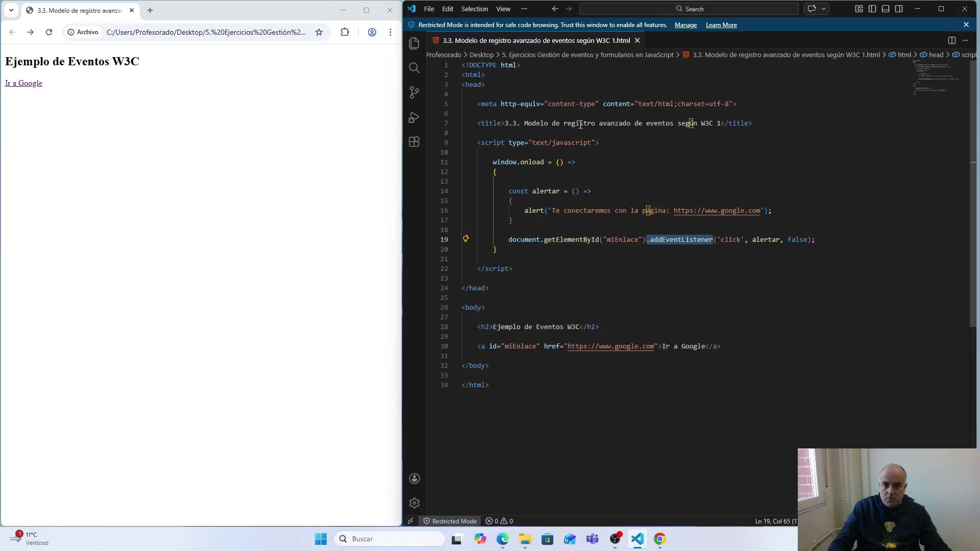Toggle the primary side bar in VS Code

872,9
